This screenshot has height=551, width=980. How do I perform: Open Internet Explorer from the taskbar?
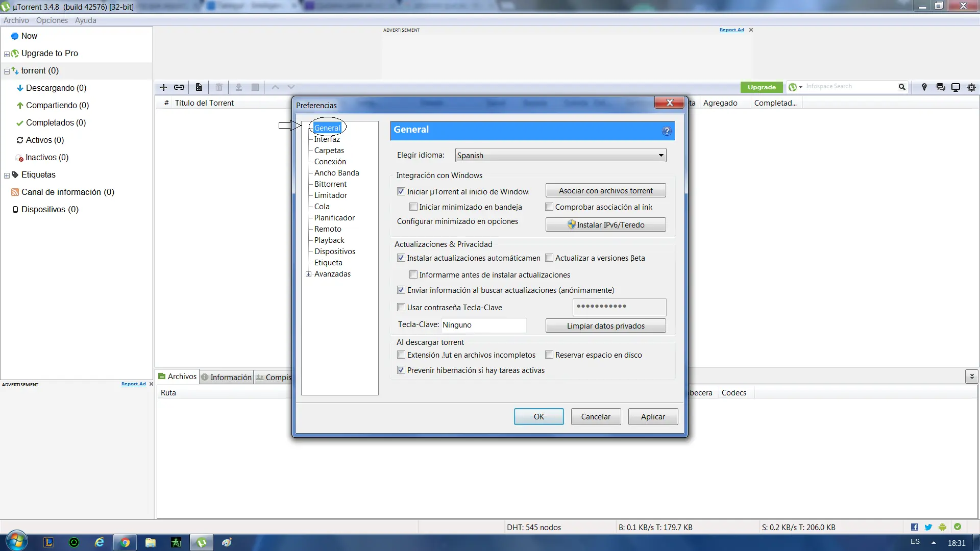[x=100, y=542]
